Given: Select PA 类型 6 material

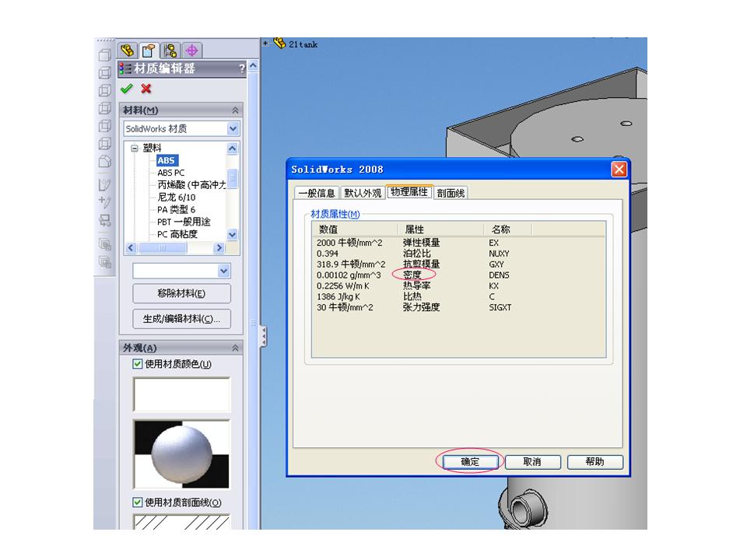Looking at the screenshot, I should click(177, 209).
